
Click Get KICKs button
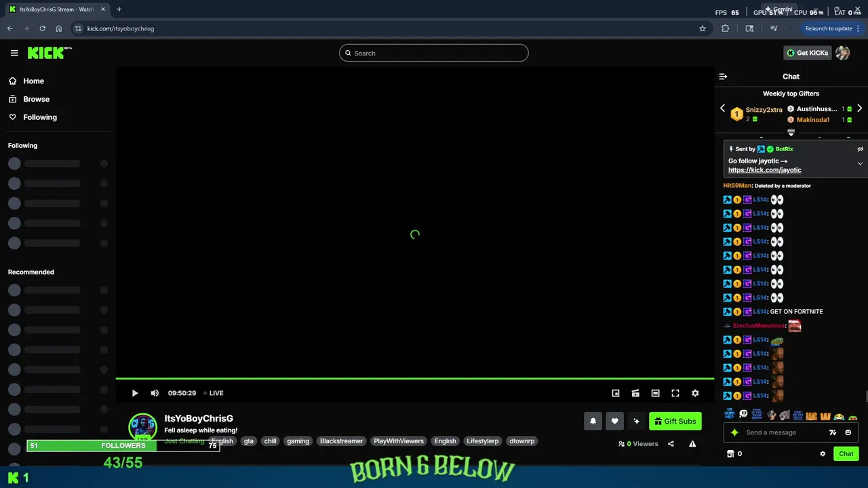pos(807,53)
